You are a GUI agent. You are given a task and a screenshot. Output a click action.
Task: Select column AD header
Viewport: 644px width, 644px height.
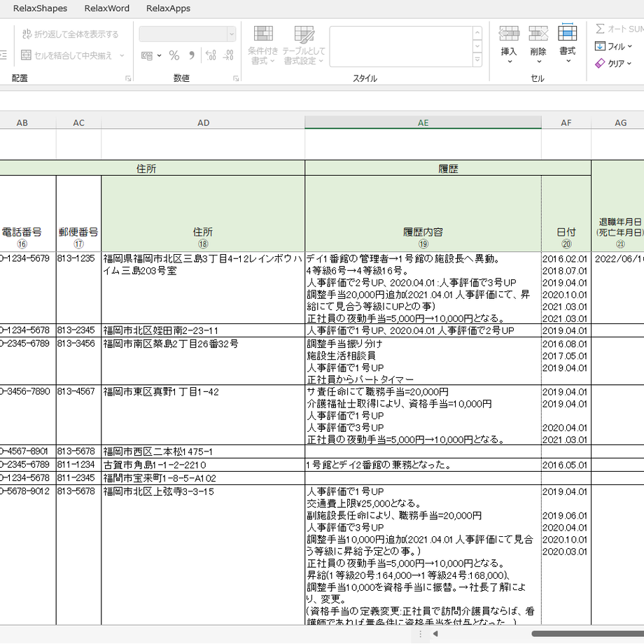click(203, 122)
